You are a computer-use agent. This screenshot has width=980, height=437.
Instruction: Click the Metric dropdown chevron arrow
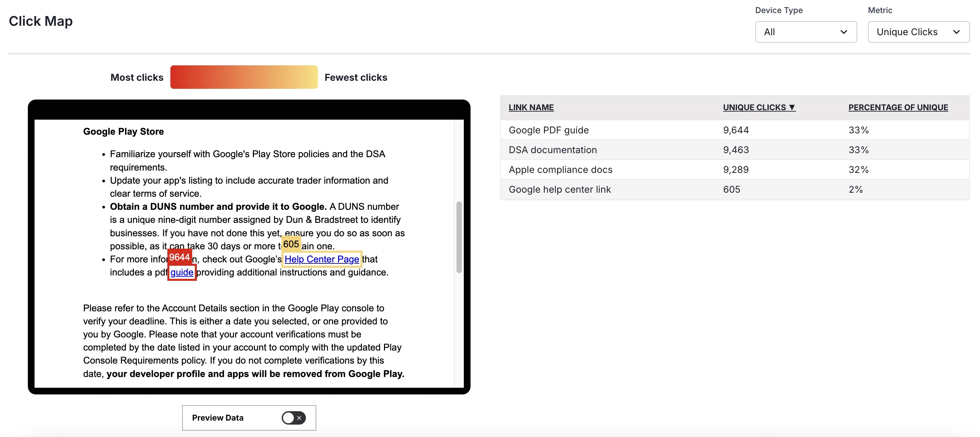[x=956, y=32]
